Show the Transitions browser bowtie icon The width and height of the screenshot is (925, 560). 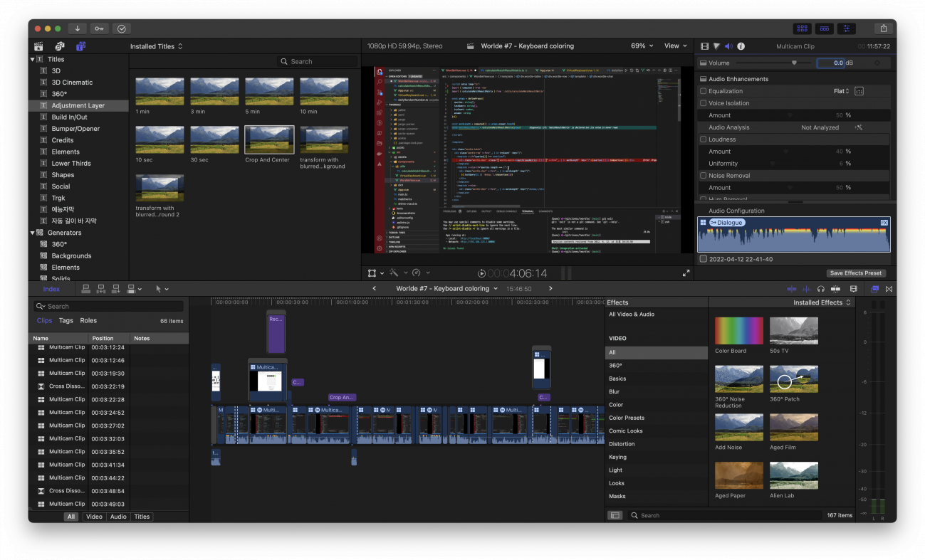889,289
